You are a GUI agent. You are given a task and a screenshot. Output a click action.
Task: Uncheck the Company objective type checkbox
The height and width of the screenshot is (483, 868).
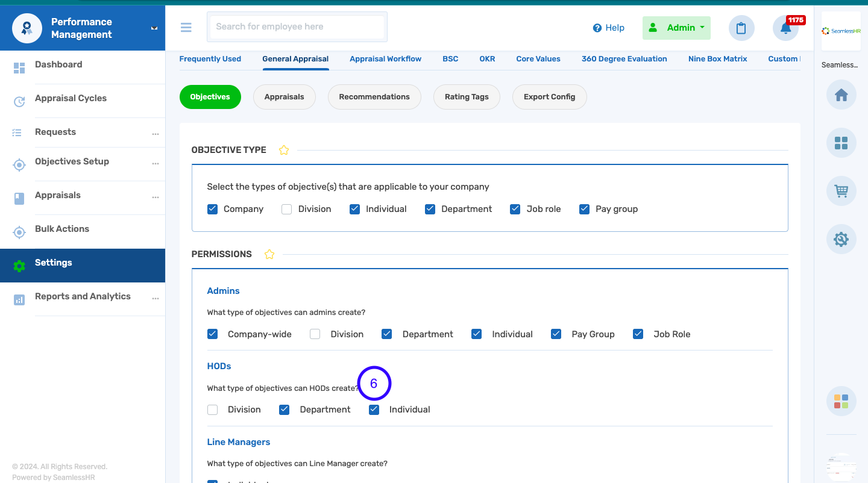click(212, 209)
